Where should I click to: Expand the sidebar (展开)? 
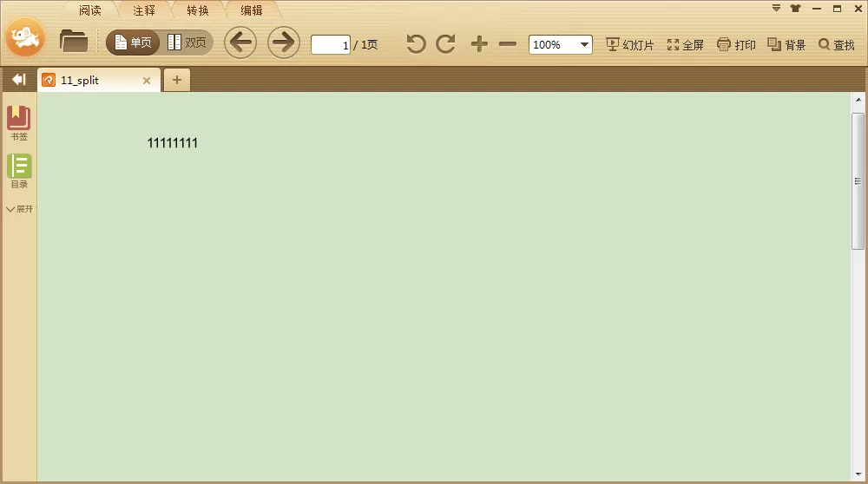pos(19,209)
